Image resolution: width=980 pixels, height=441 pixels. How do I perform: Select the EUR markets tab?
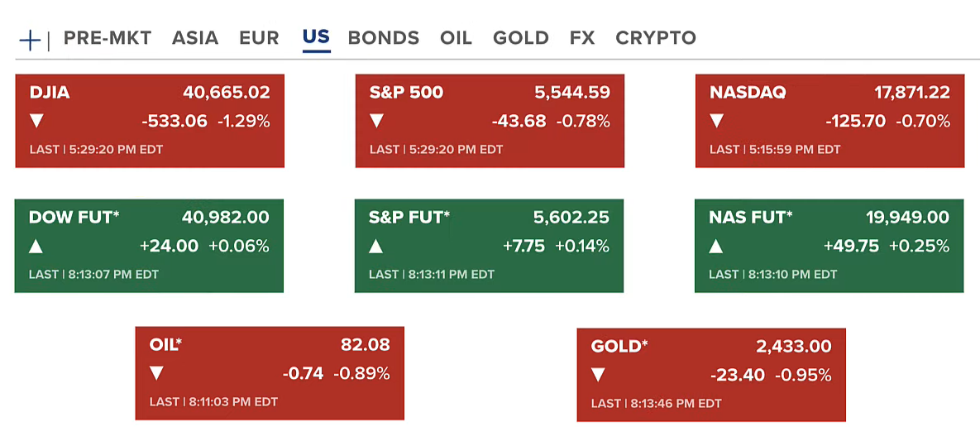click(259, 38)
